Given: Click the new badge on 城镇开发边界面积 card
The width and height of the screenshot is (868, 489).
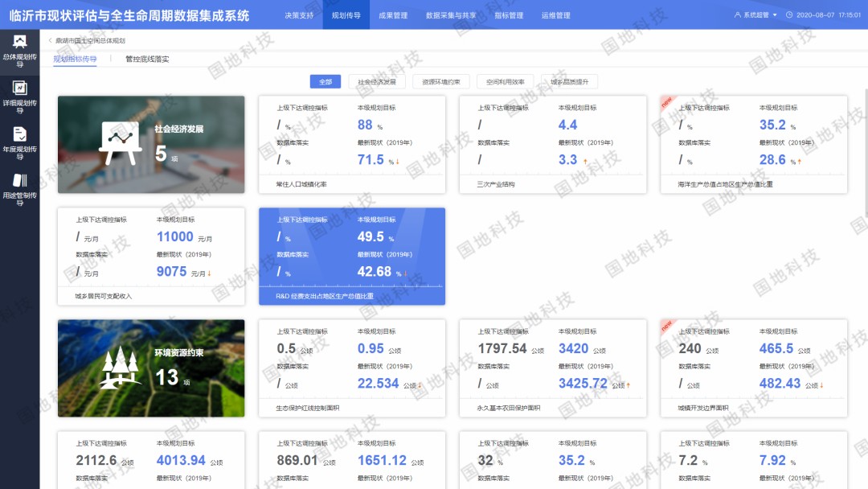Looking at the screenshot, I should (x=666, y=326).
